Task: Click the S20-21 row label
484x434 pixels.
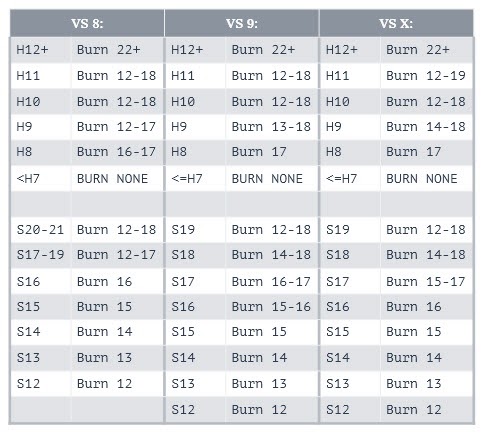Action: tap(40, 230)
